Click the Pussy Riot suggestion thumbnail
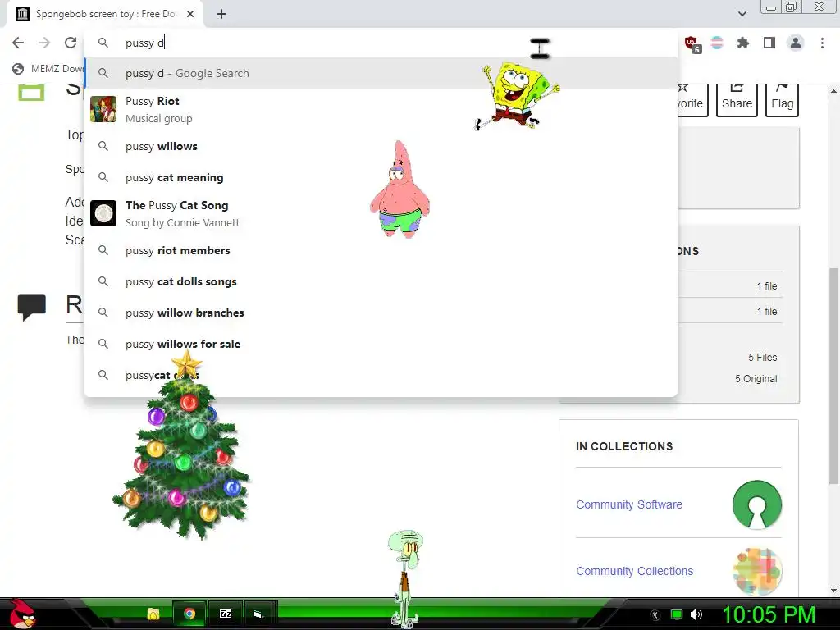Screen dimensions: 840x630 pyautogui.click(x=103, y=109)
